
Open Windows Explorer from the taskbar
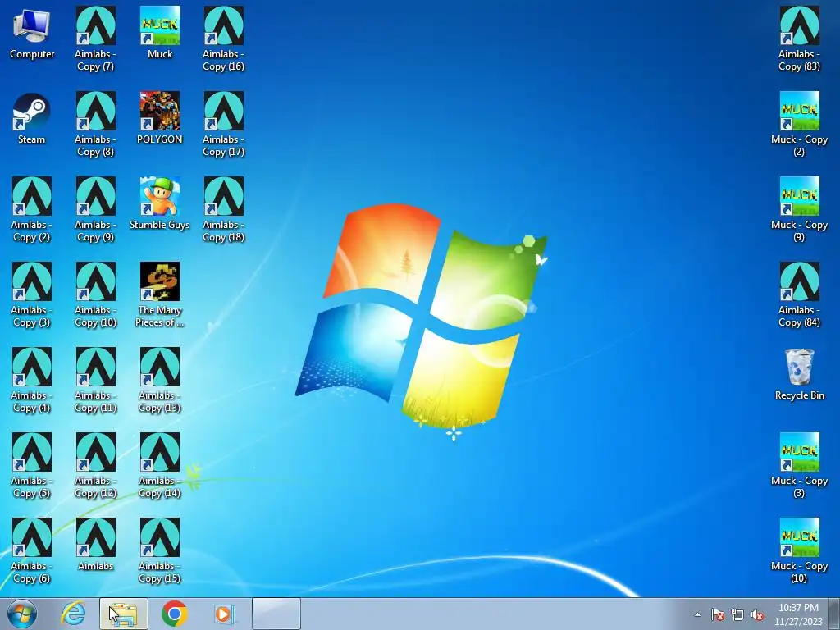pos(123,614)
